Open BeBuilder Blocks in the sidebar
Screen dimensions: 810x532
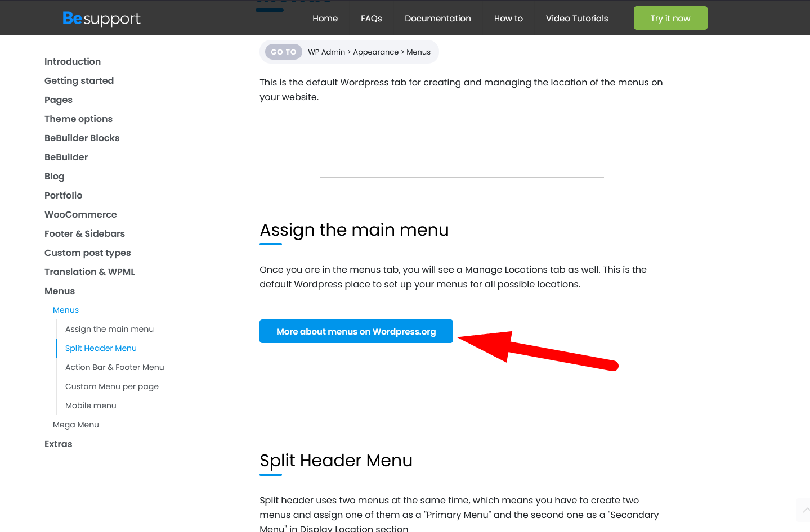pos(82,138)
